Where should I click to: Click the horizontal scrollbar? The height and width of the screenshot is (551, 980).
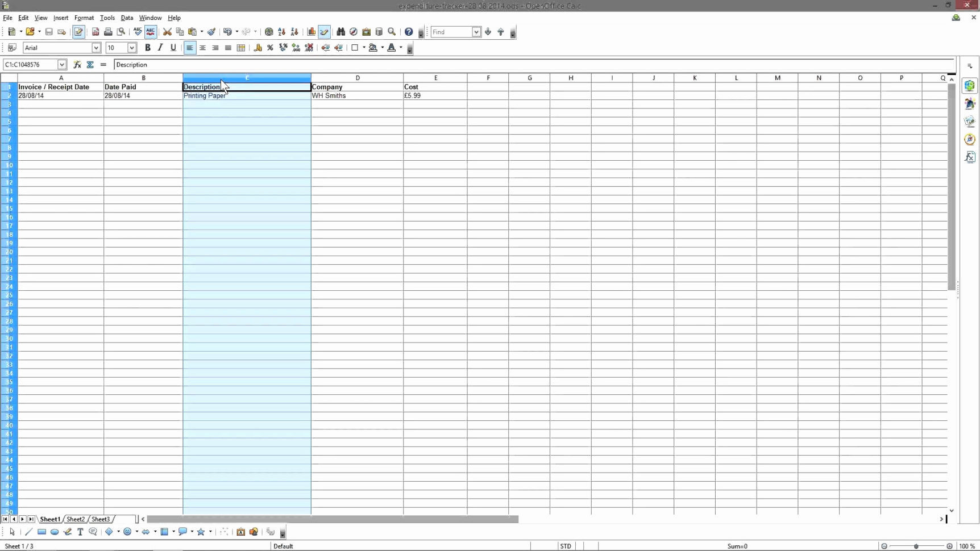334,519
